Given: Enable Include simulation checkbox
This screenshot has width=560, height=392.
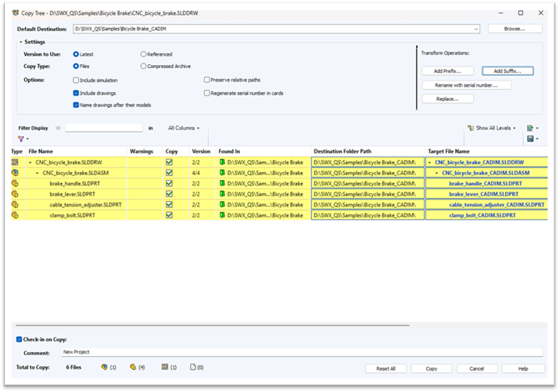Looking at the screenshot, I should (x=76, y=80).
